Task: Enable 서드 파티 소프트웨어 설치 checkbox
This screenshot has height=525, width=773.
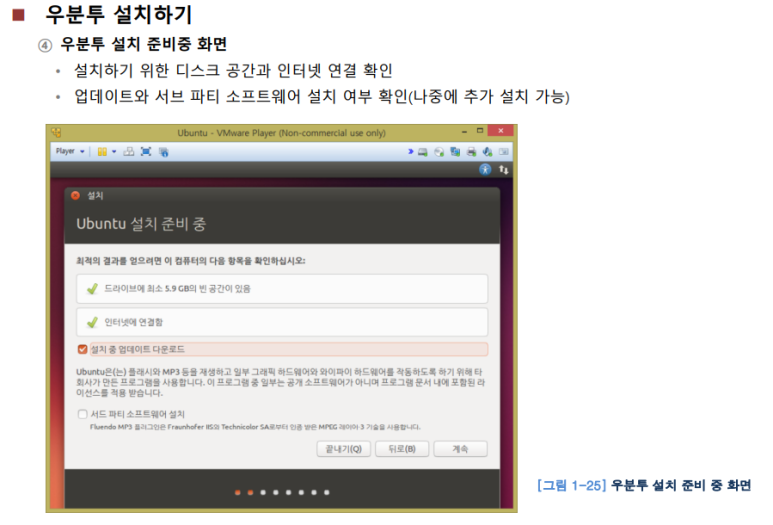Action: tap(82, 414)
